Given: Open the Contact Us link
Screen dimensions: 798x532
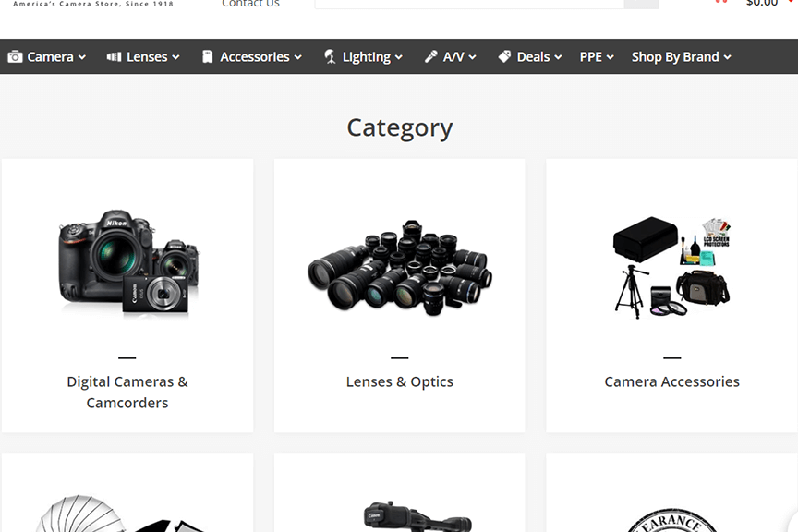Looking at the screenshot, I should pos(250,4).
